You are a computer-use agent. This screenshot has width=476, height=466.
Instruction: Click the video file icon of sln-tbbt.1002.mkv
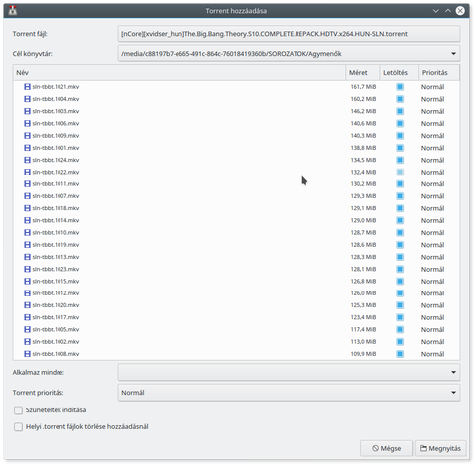(x=27, y=341)
